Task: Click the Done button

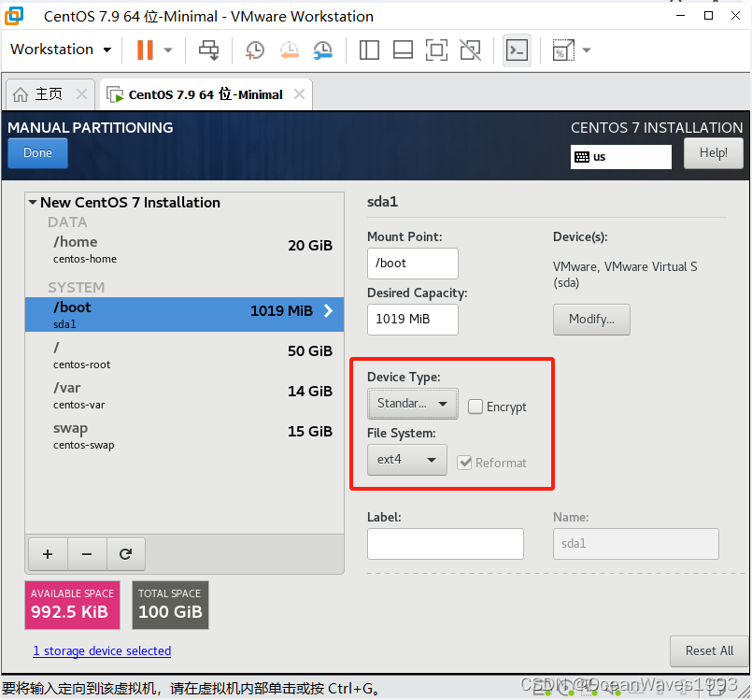Action: tap(38, 153)
